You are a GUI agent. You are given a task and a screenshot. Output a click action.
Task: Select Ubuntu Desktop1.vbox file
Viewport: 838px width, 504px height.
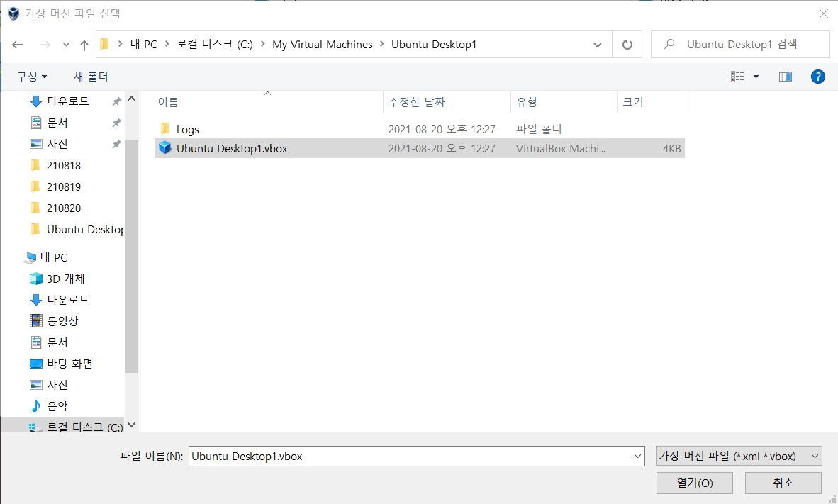(x=420, y=149)
